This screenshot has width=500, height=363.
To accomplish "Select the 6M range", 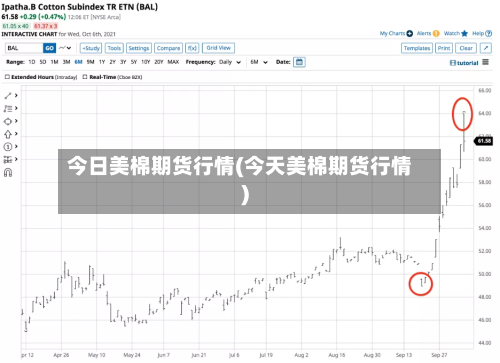I will (78, 62).
